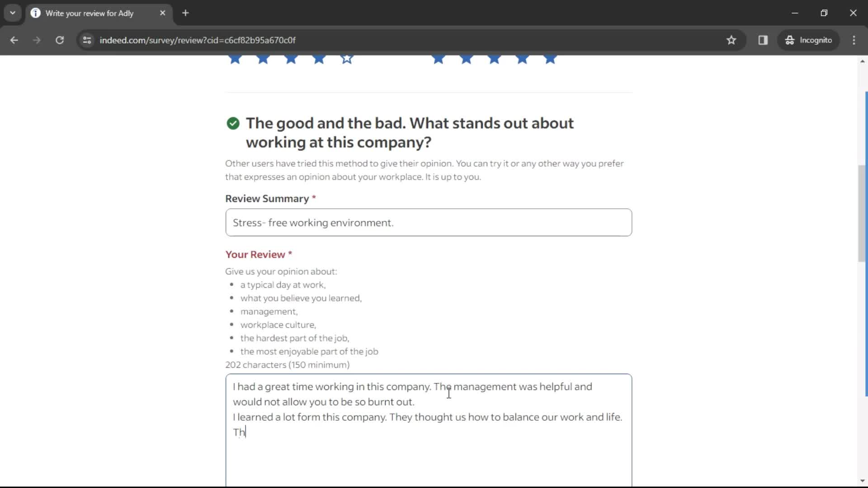This screenshot has height=488, width=868.
Task: Click the reload page icon
Action: pyautogui.click(x=60, y=40)
